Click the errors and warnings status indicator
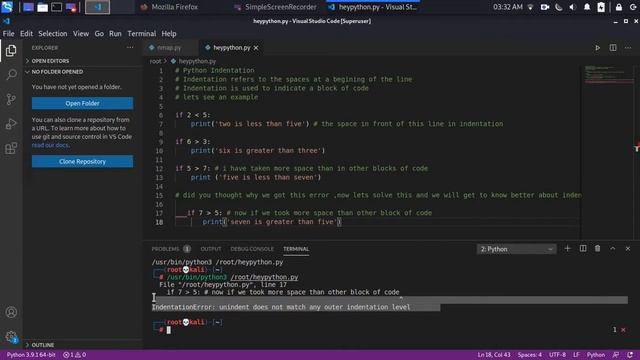The width and height of the screenshot is (640, 360). pyautogui.click(x=74, y=355)
